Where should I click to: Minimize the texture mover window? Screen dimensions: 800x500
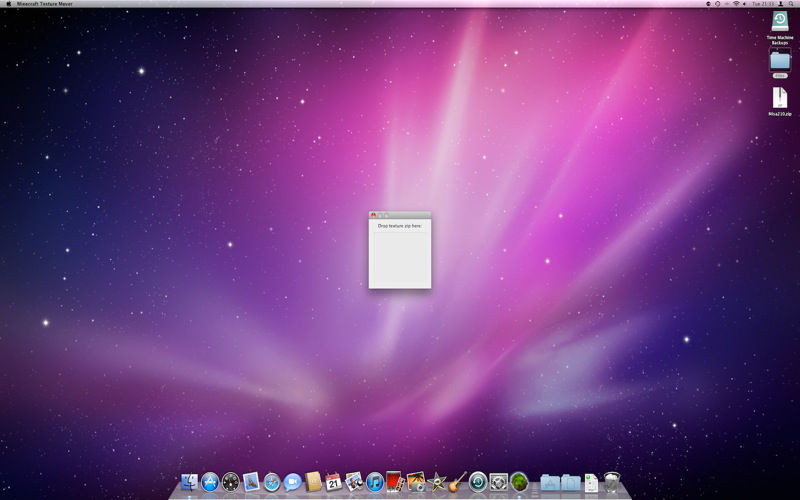point(380,215)
